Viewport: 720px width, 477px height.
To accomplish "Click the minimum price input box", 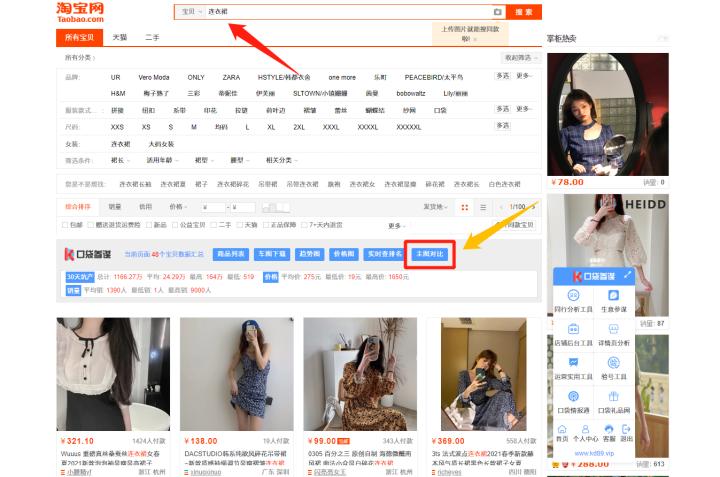I will pos(214,208).
